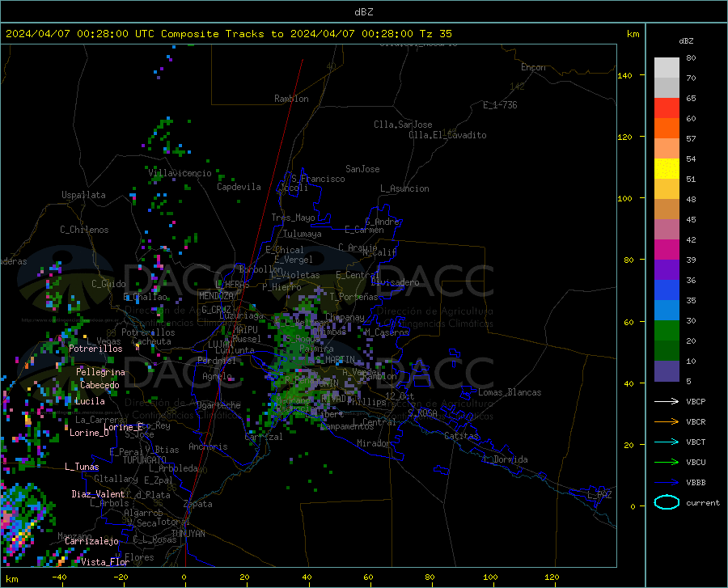
Task: Click the green VBCU arrow icon
Action: (x=667, y=463)
